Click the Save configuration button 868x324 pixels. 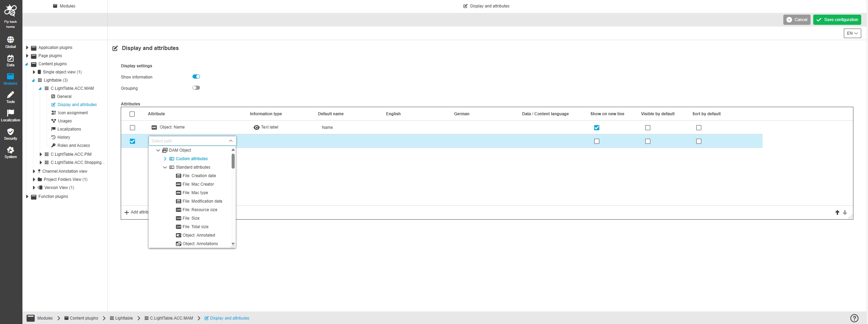[837, 20]
